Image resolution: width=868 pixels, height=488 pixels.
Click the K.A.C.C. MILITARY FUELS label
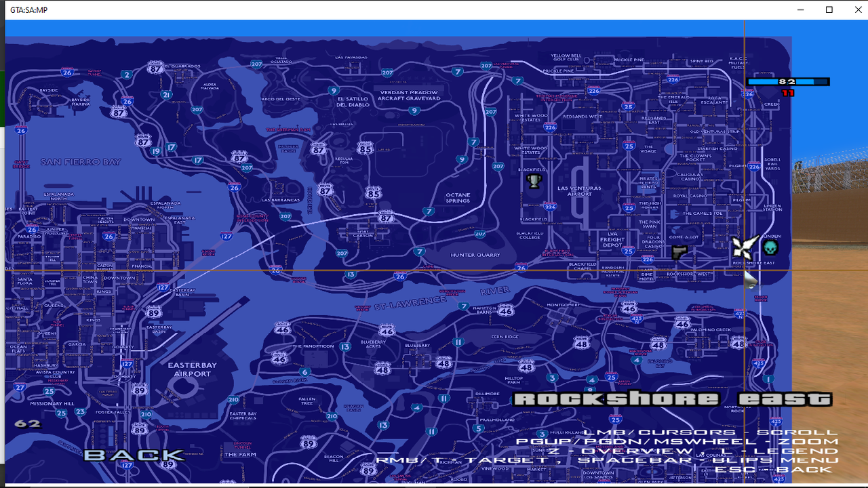(x=738, y=62)
